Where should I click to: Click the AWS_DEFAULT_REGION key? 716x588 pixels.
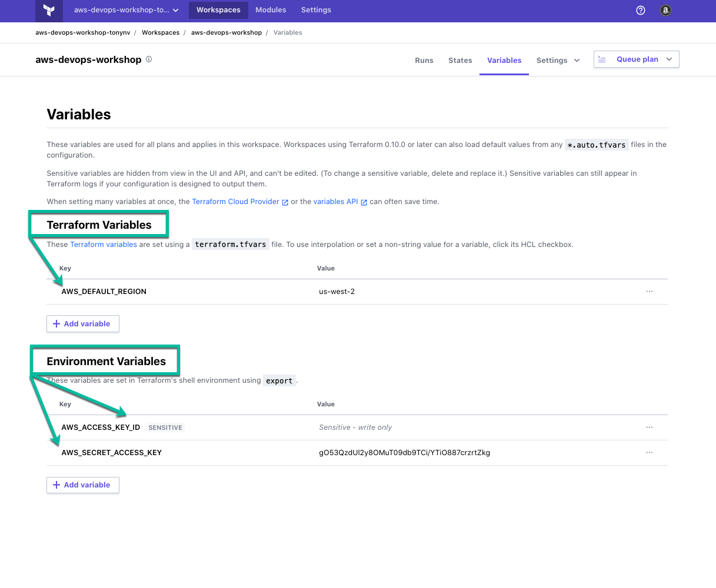104,292
